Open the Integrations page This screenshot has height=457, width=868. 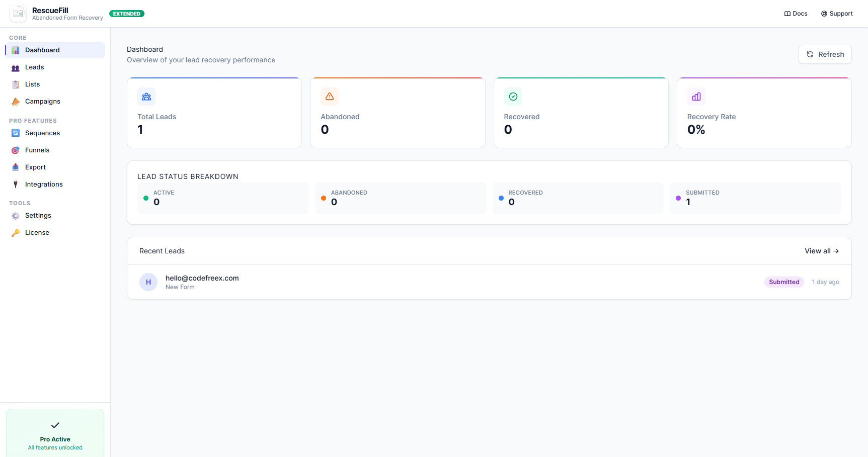(x=44, y=184)
